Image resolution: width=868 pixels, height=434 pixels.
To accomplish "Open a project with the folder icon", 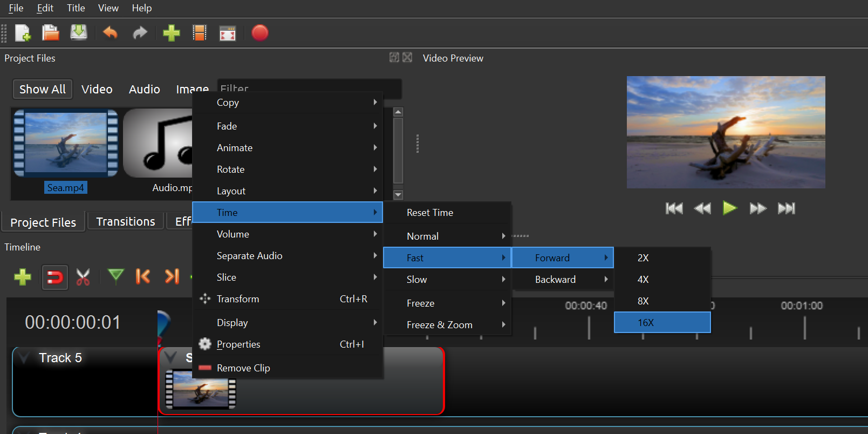I will coord(51,33).
